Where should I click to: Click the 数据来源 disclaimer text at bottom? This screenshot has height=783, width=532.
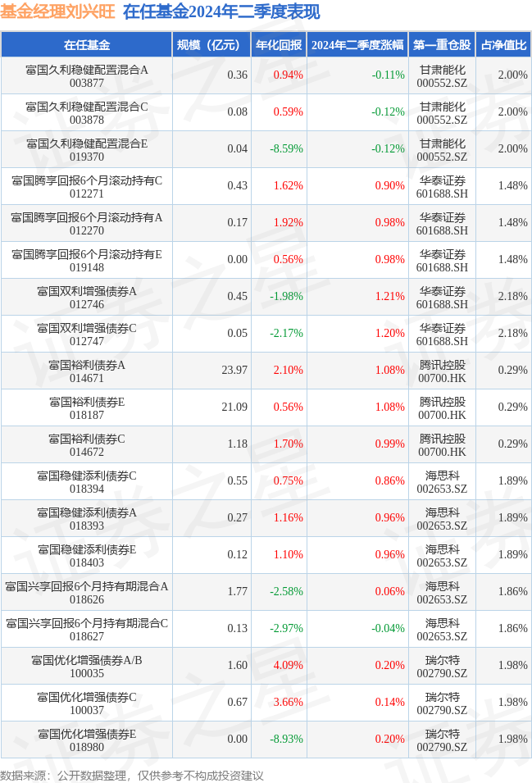[x=132, y=775]
